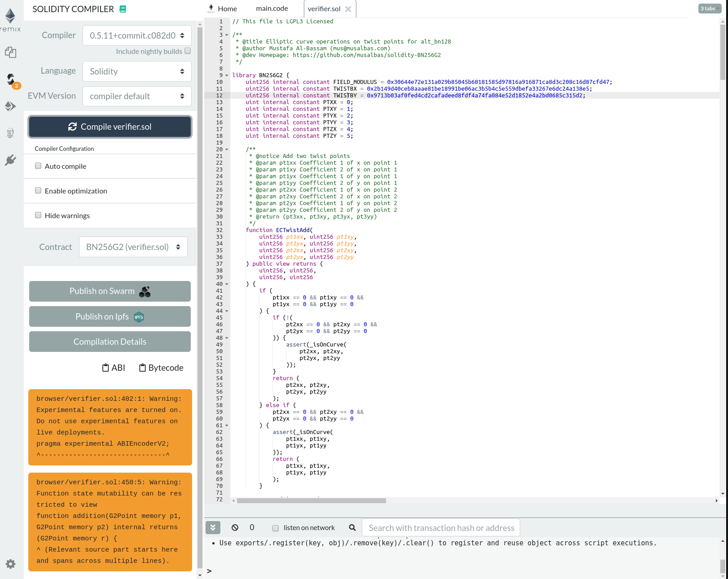The height and width of the screenshot is (579, 728).
Task: Enable the Auto compile checkbox
Action: [x=38, y=166]
